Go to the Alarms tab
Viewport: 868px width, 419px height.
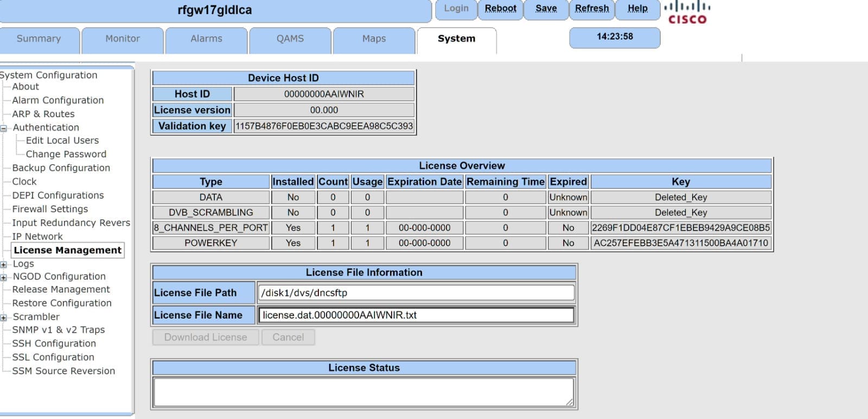coord(206,39)
